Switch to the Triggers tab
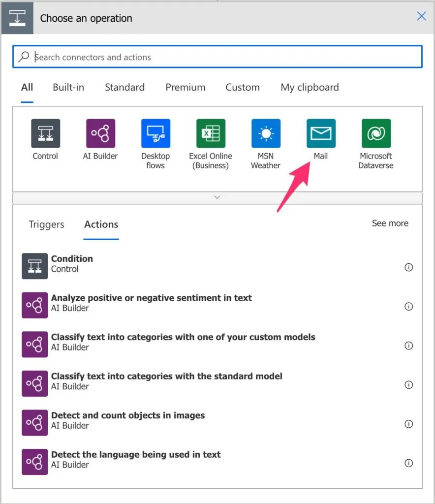Screen dimensions: 435x504 click(47, 224)
